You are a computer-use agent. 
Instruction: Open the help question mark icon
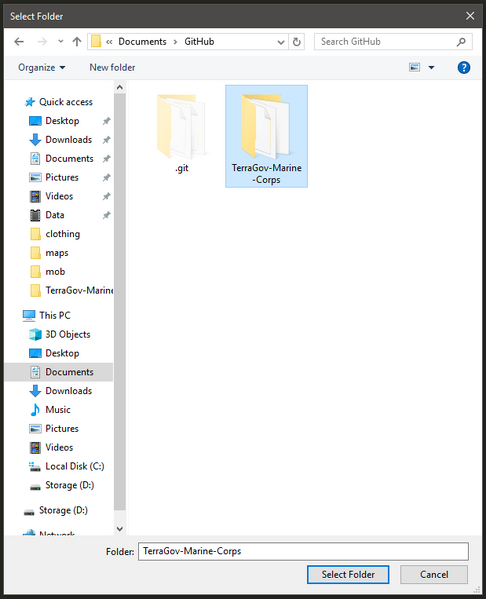[x=463, y=68]
